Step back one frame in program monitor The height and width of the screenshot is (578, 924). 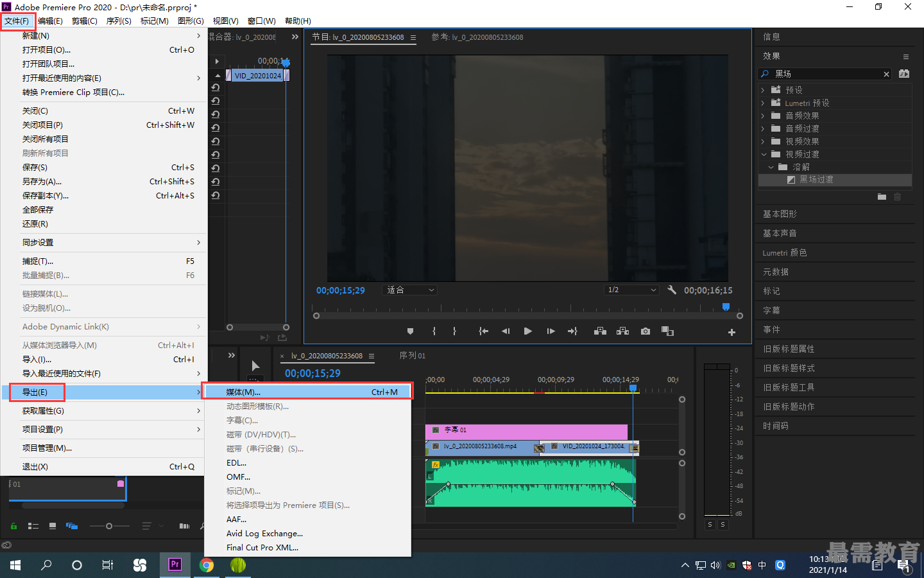click(x=506, y=331)
